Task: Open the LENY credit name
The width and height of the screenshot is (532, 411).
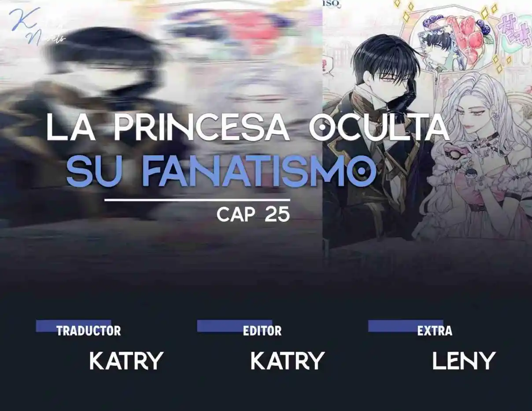Action: click(x=464, y=361)
